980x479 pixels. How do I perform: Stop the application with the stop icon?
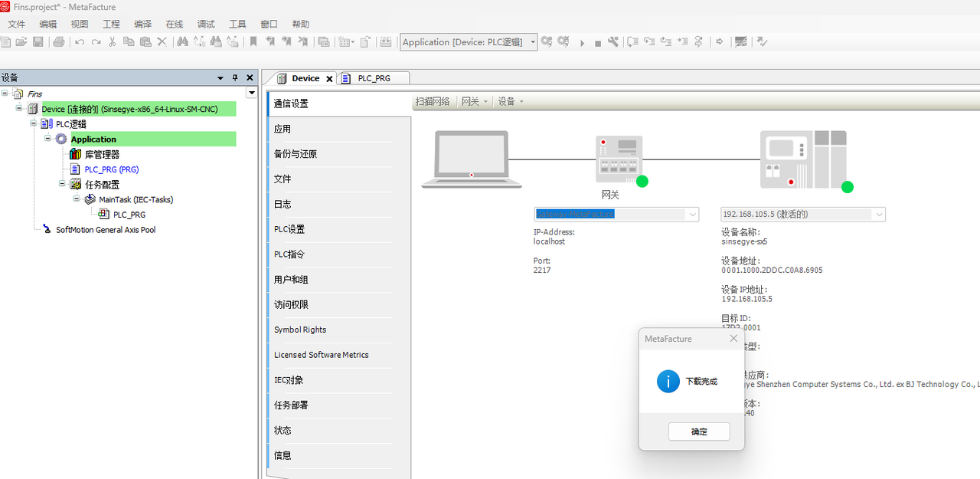pos(598,43)
